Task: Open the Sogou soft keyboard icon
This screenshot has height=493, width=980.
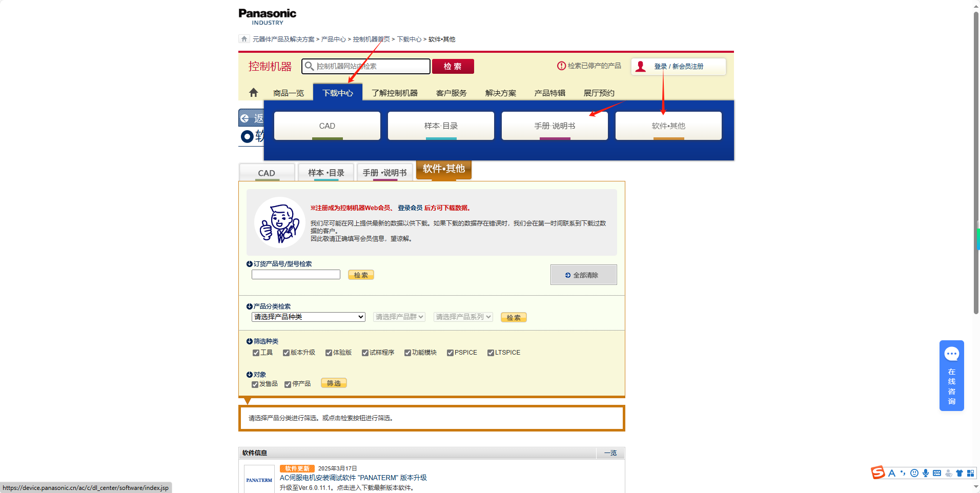Action: click(936, 473)
